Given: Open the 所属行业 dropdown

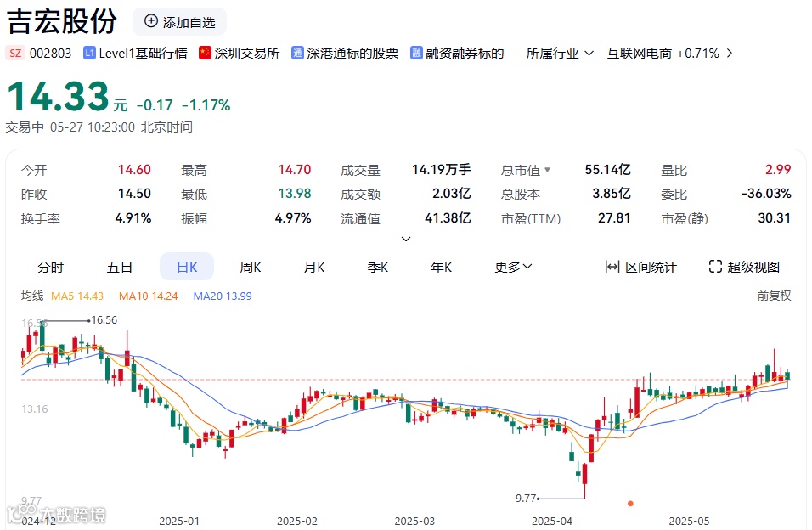Looking at the screenshot, I should point(559,54).
